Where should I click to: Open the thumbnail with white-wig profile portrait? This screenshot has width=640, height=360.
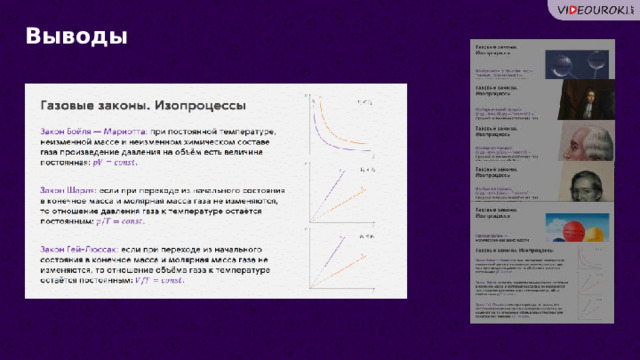coord(542,140)
